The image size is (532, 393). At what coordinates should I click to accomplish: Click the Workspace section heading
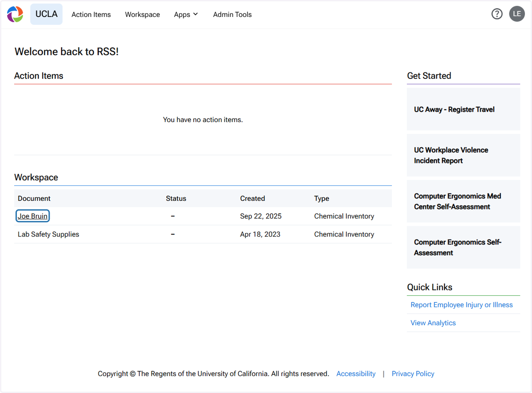[36, 177]
